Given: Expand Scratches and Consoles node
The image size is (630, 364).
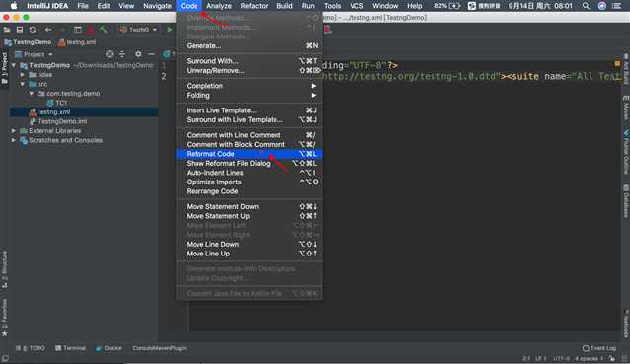Looking at the screenshot, I should coord(14,140).
